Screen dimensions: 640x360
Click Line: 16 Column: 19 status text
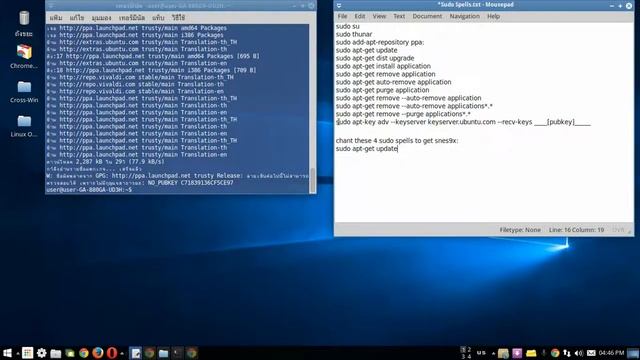[x=576, y=230]
